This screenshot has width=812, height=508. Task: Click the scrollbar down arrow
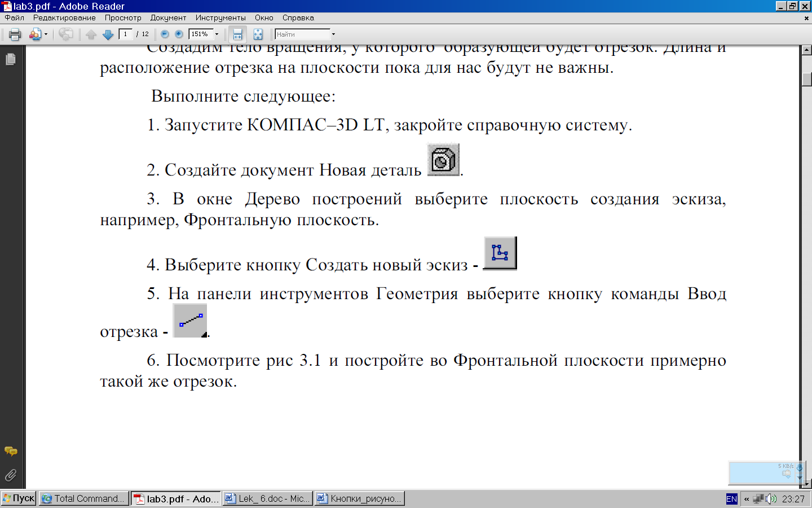coord(807,484)
